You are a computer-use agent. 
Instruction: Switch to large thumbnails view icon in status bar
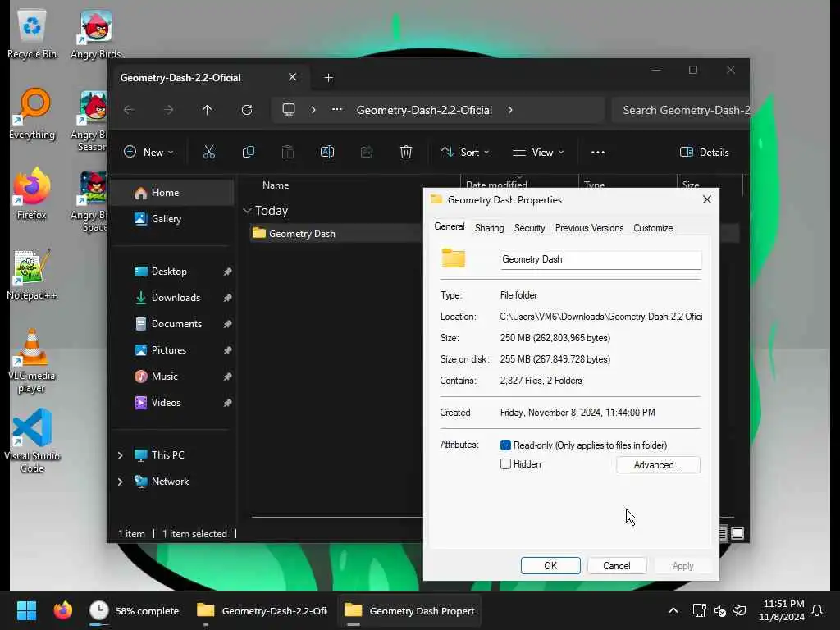(x=737, y=533)
